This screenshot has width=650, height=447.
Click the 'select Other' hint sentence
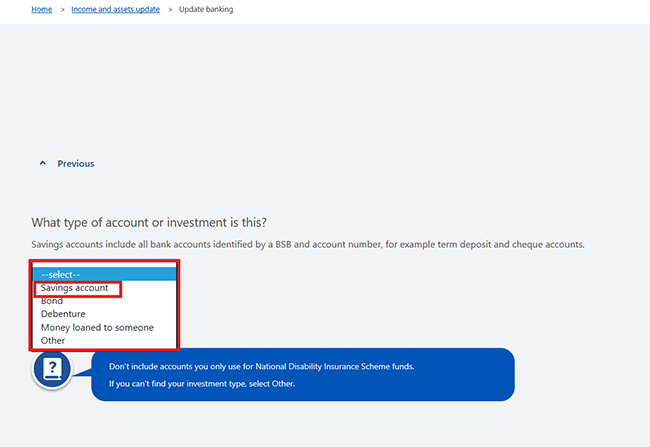click(x=202, y=384)
